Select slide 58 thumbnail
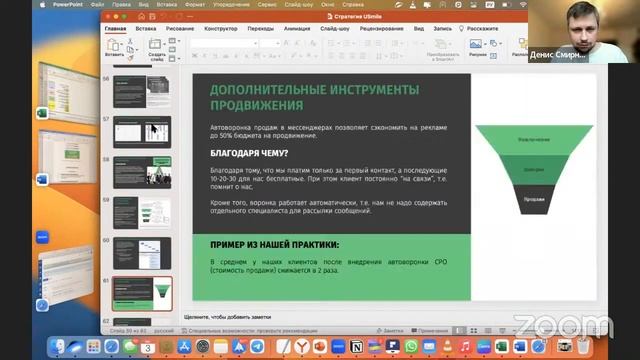The width and height of the screenshot is (640, 360). pos(142,173)
